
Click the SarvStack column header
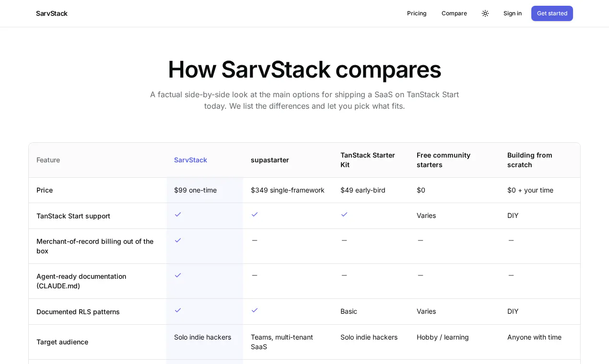[x=190, y=160]
